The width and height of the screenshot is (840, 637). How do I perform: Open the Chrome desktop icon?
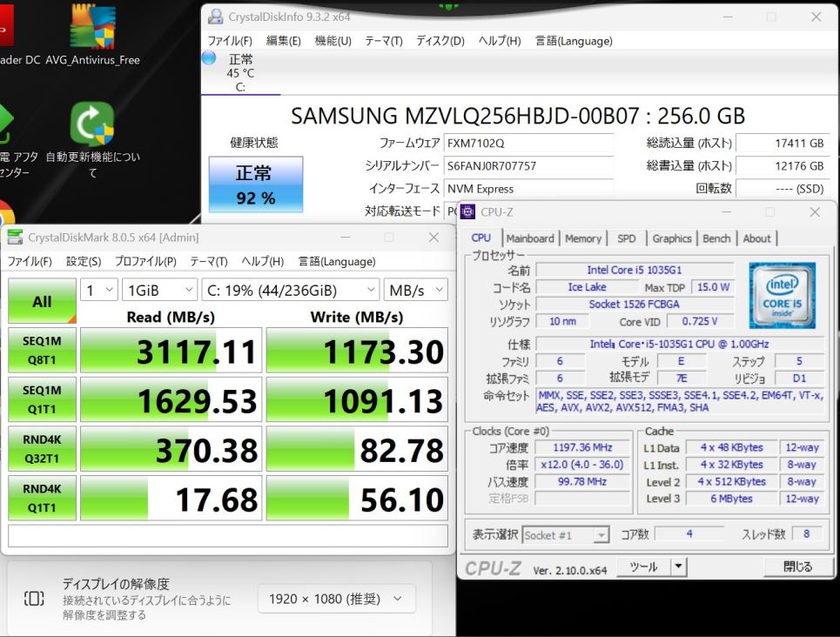(x=5, y=217)
